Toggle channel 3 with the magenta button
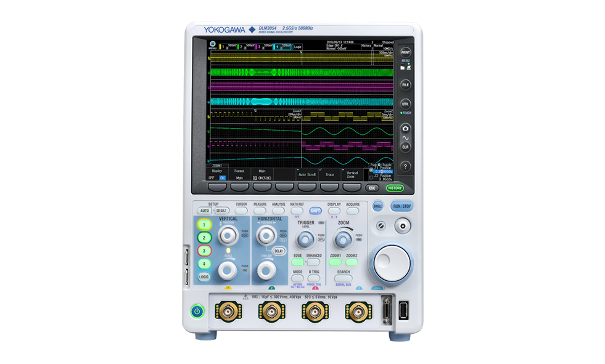 pyautogui.click(x=205, y=251)
